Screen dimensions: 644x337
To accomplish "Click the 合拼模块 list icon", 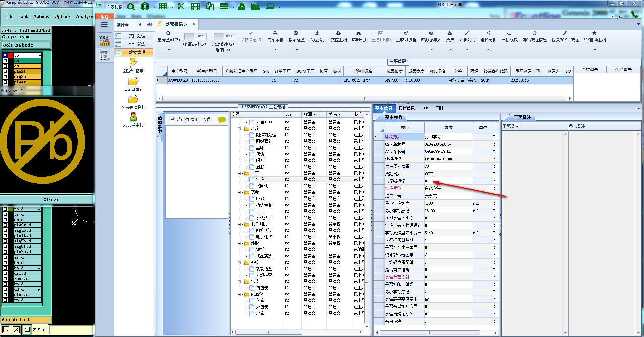I will (509, 33).
